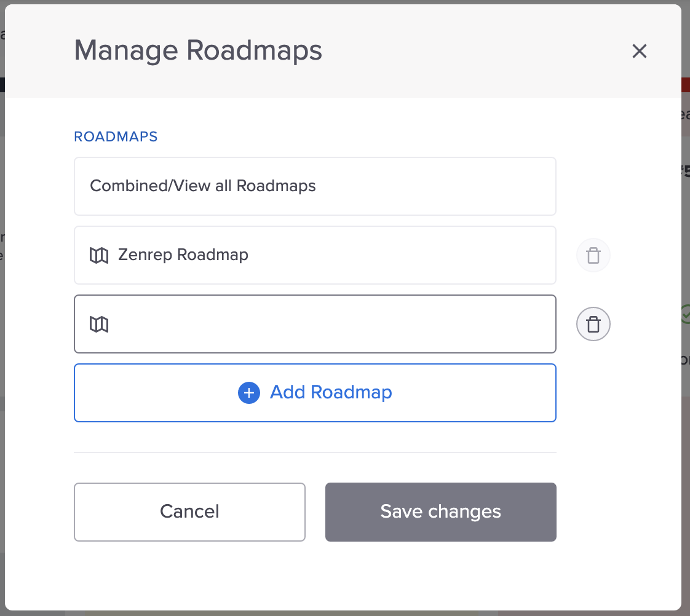Click the "Add Roadmap" blue text label
The height and width of the screenshot is (616, 690).
click(x=331, y=392)
